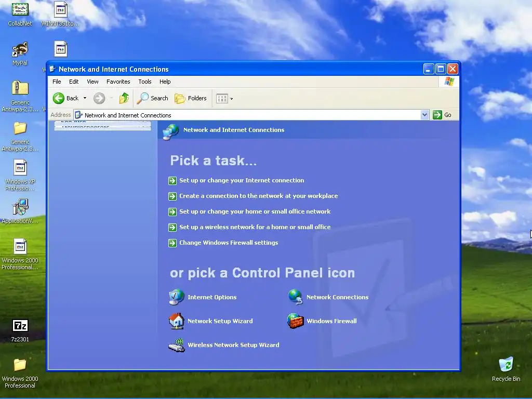Click the Network Setup Wizard text label

(x=220, y=321)
